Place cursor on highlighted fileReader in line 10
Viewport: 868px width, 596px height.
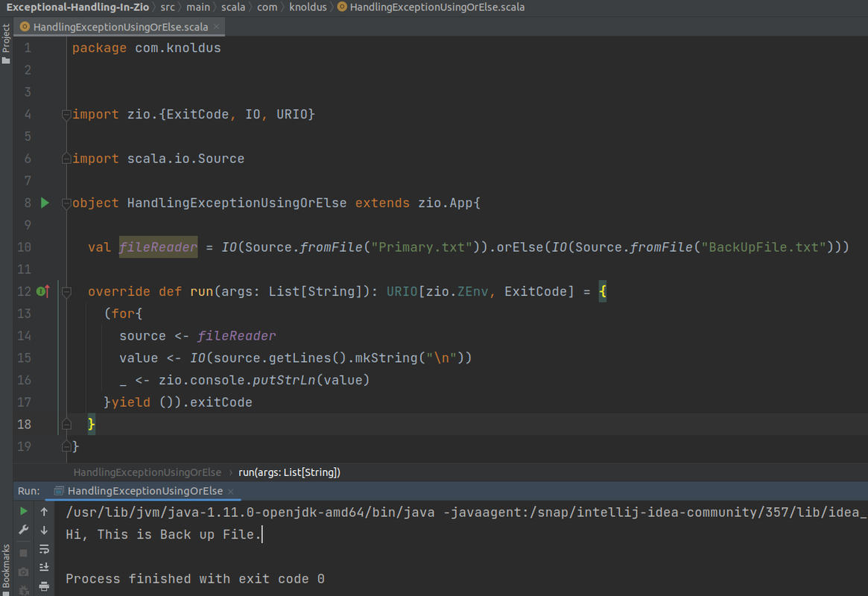(x=158, y=247)
